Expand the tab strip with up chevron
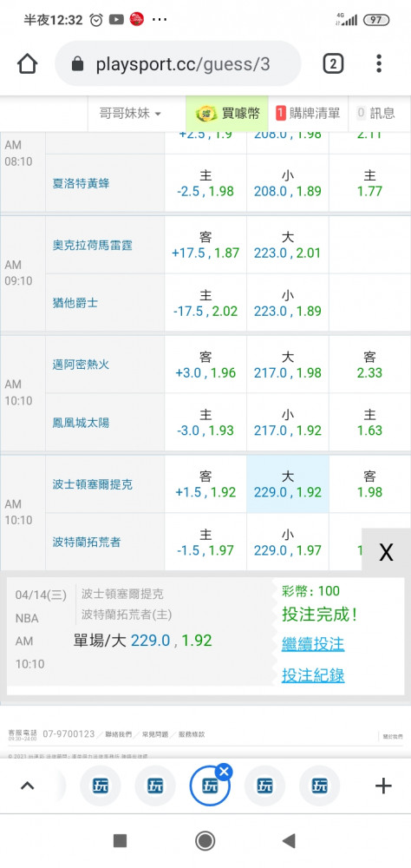Image resolution: width=411 pixels, height=868 pixels. (x=27, y=786)
